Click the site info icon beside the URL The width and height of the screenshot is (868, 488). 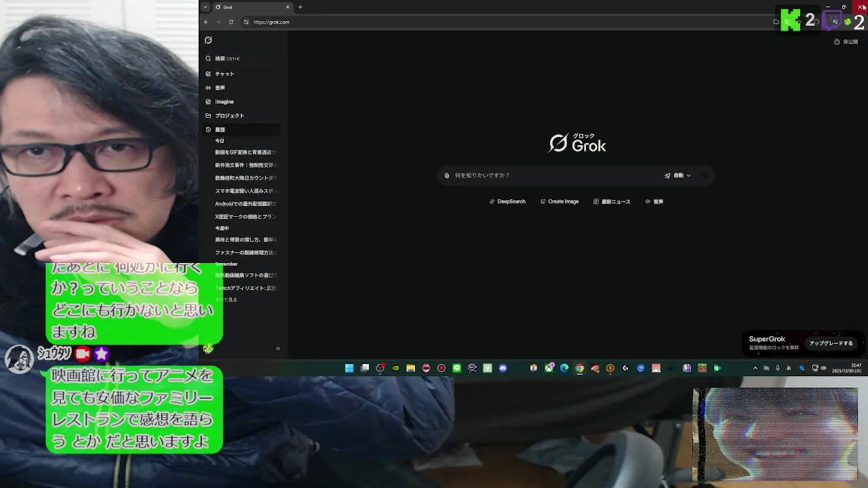tap(246, 22)
